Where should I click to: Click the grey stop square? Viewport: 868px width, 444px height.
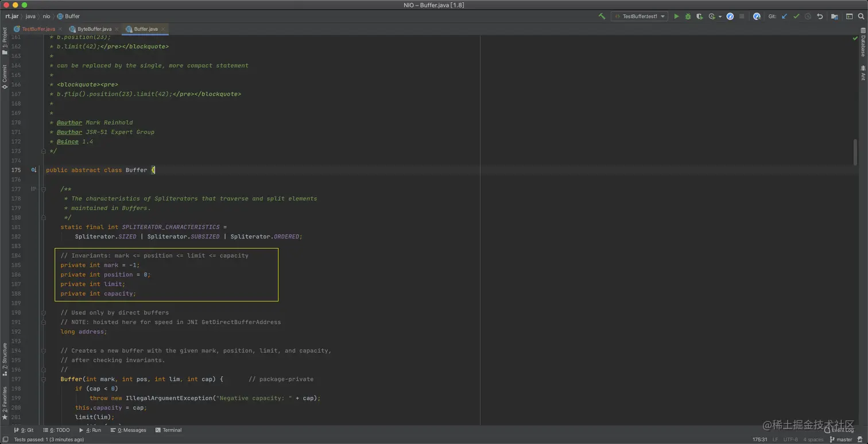742,17
